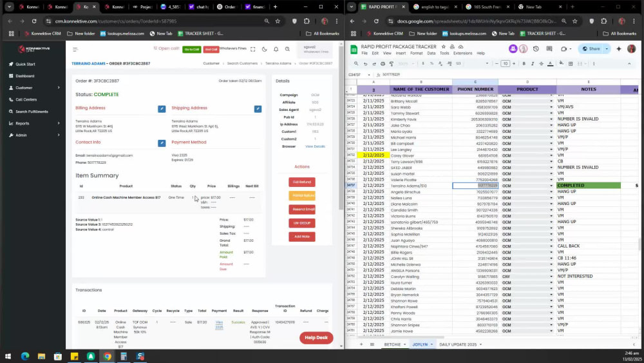Click the Sheets toolbar search icon

356,64
